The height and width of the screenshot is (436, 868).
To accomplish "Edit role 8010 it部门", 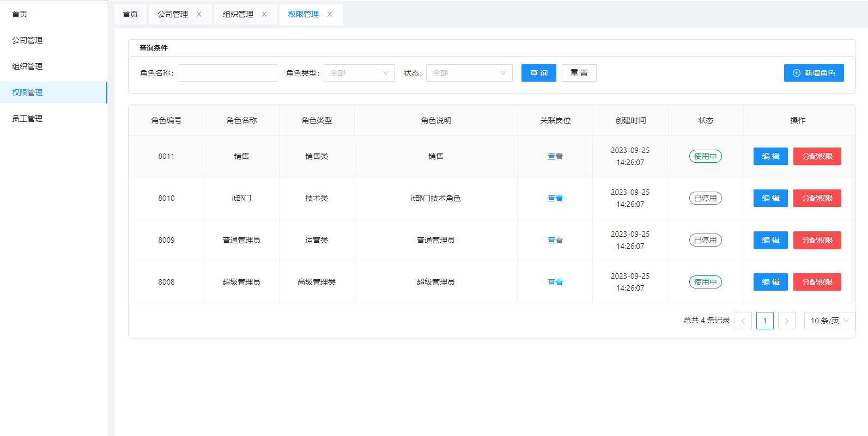I will pos(770,198).
